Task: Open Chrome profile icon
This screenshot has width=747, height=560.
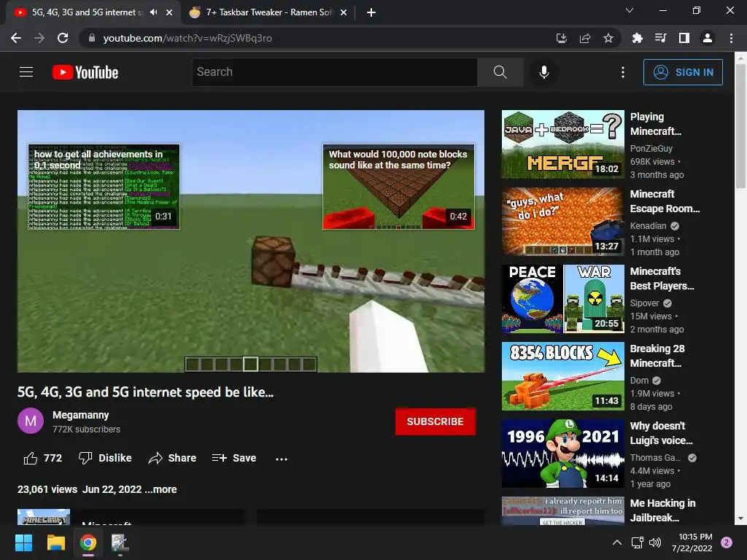Action: pos(708,38)
